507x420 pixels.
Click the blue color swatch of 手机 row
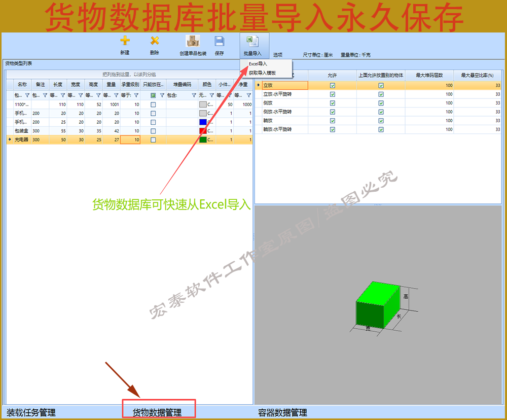click(203, 122)
